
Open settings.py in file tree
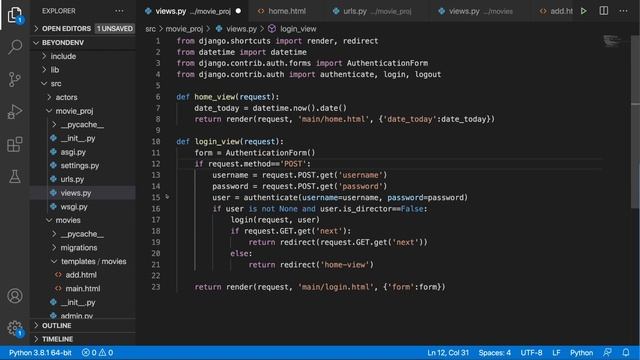(80, 166)
